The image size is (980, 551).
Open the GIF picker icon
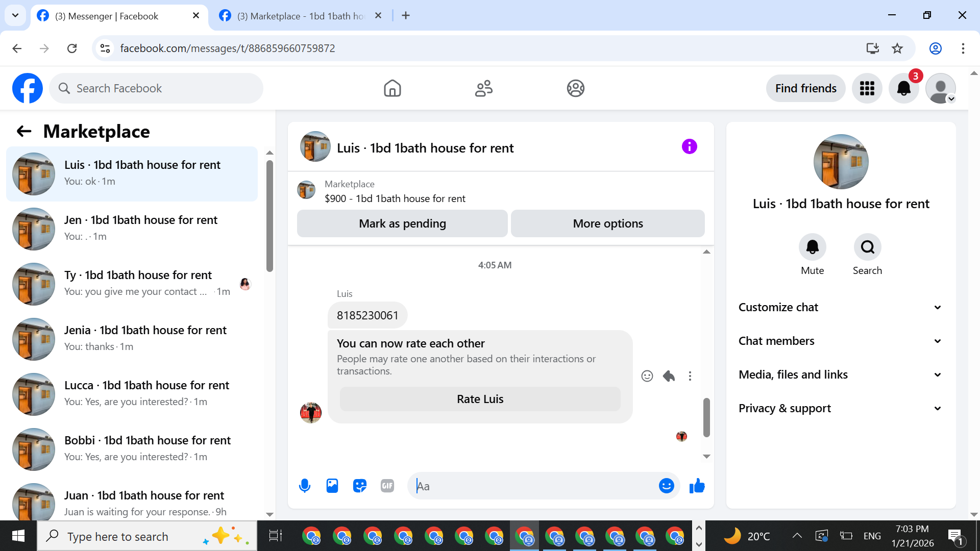(387, 486)
